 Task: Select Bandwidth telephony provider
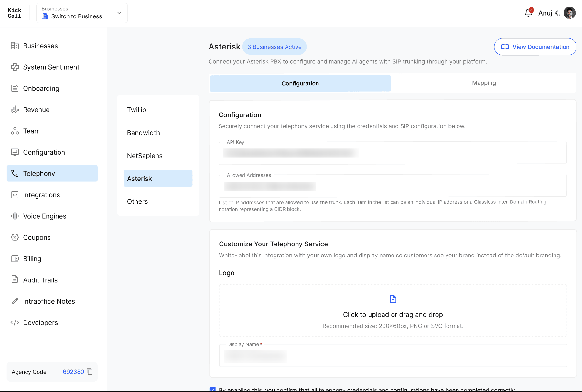(x=158, y=133)
